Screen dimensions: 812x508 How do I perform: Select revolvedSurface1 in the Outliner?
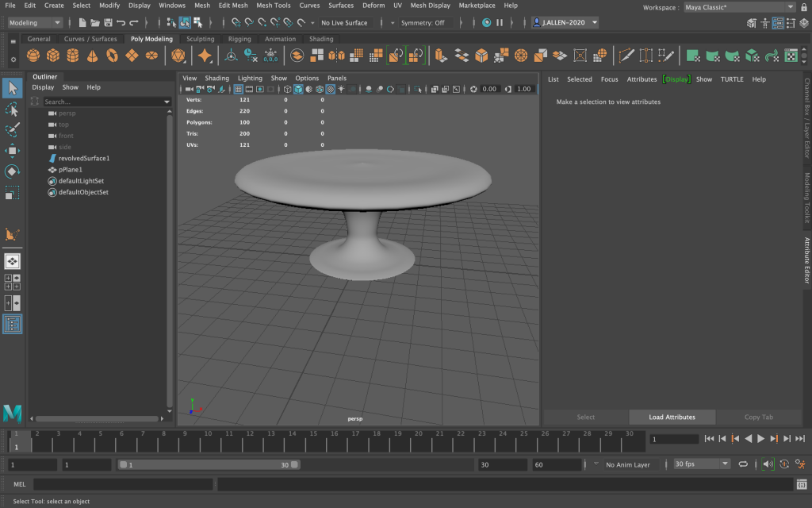83,159
